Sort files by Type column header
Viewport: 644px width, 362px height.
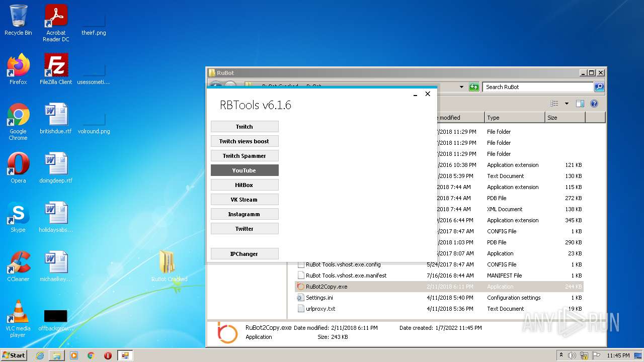[515, 118]
